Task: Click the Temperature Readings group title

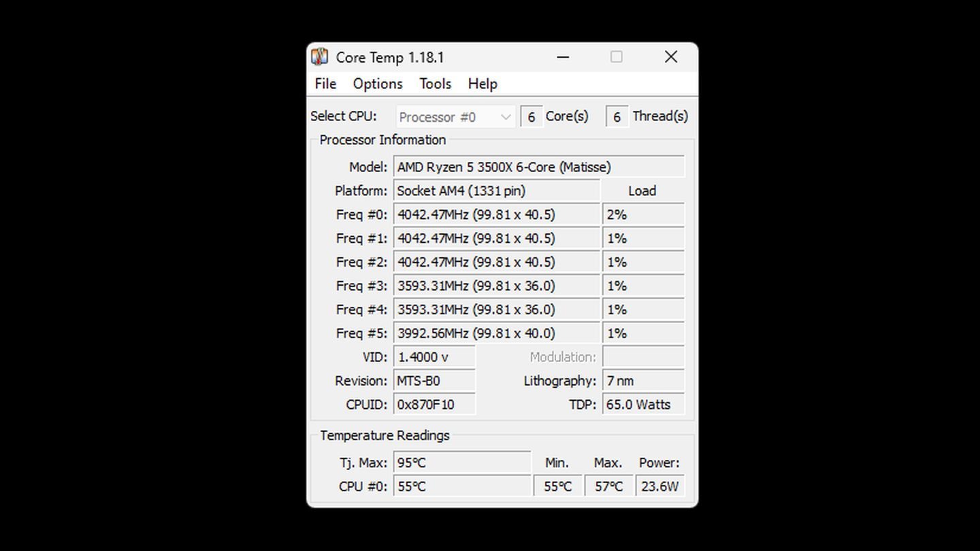Action: pyautogui.click(x=385, y=435)
